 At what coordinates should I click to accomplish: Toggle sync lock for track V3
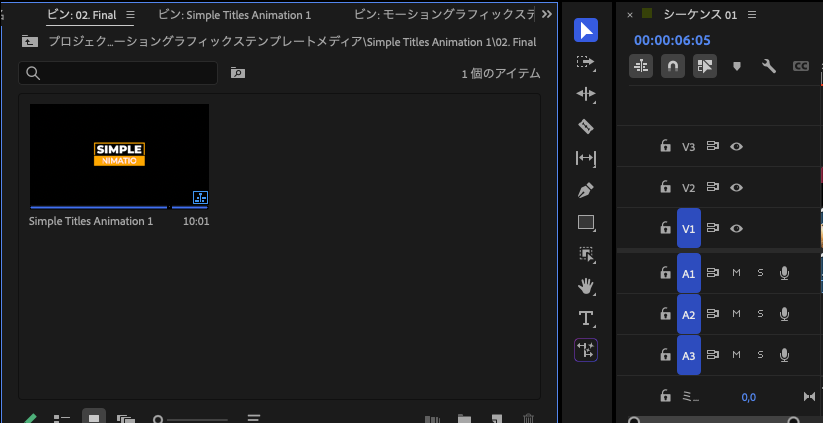(x=712, y=146)
